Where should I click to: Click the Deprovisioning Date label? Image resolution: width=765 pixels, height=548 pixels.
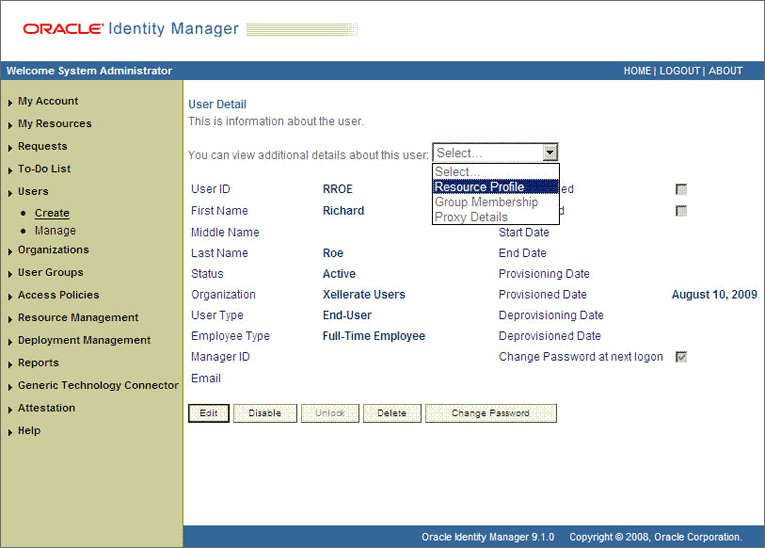click(551, 315)
